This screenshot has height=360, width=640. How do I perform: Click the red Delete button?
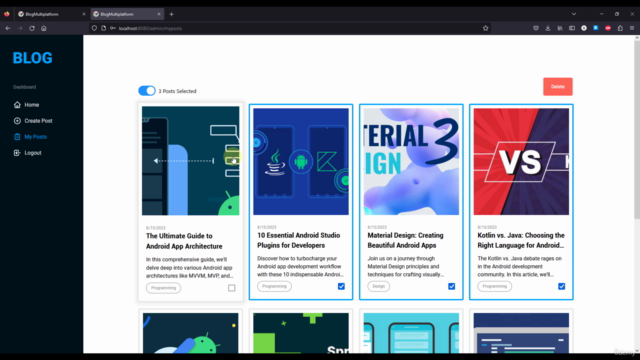(x=558, y=87)
